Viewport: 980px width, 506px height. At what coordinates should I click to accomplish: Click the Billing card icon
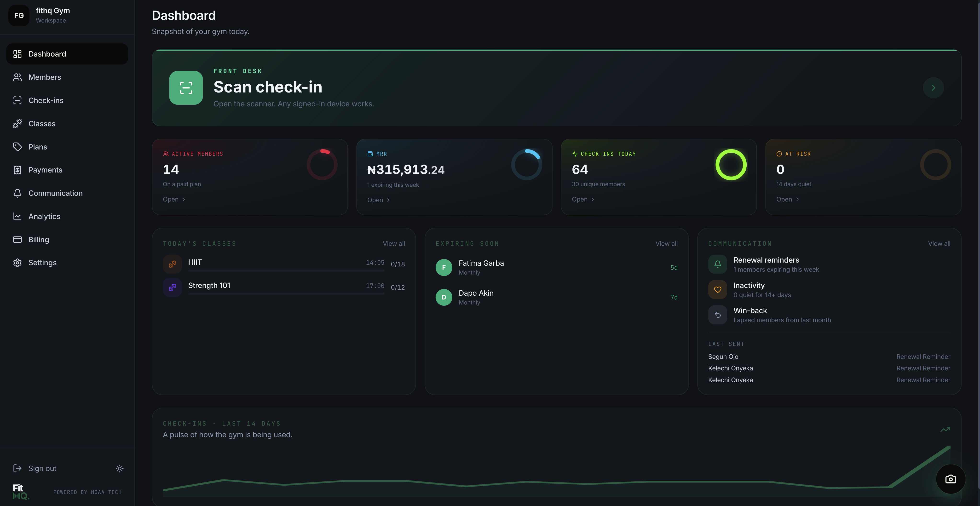tap(17, 240)
